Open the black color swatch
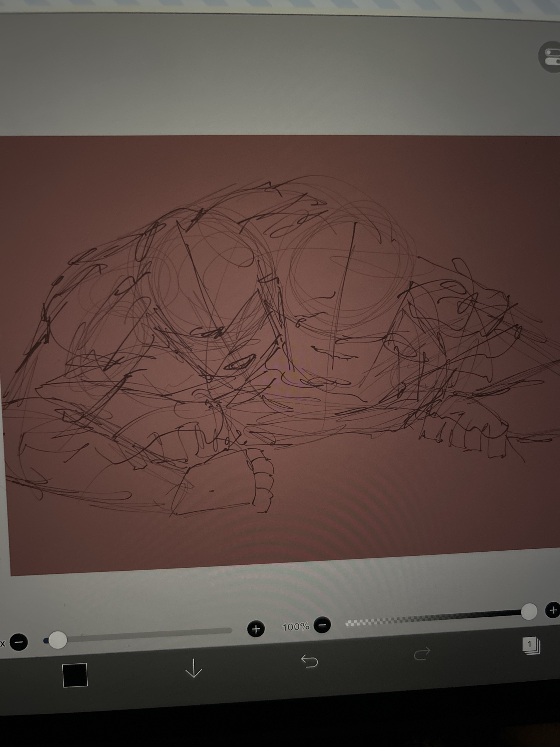Screen dimensions: 560x747 click(x=75, y=675)
